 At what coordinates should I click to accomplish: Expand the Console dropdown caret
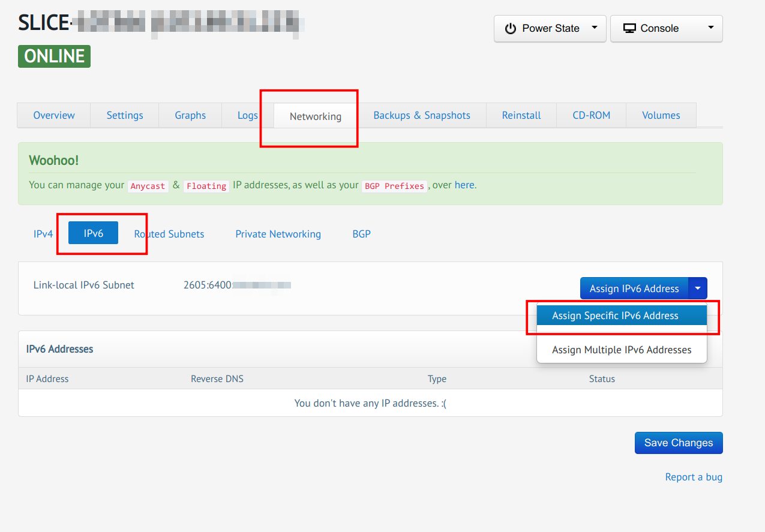(710, 28)
